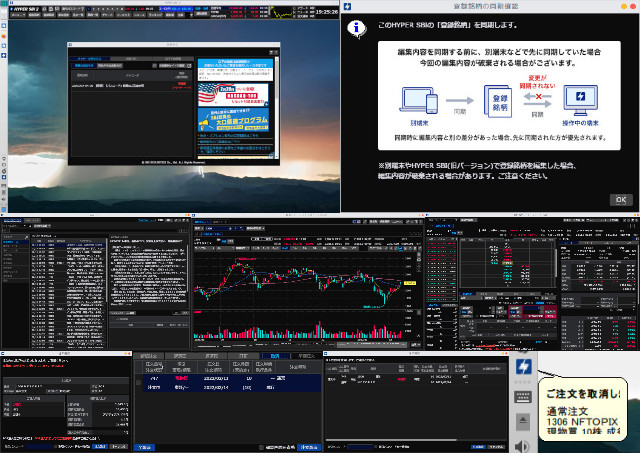
Task: Open the 大口優遇プログラム banner
Action: coord(233,120)
